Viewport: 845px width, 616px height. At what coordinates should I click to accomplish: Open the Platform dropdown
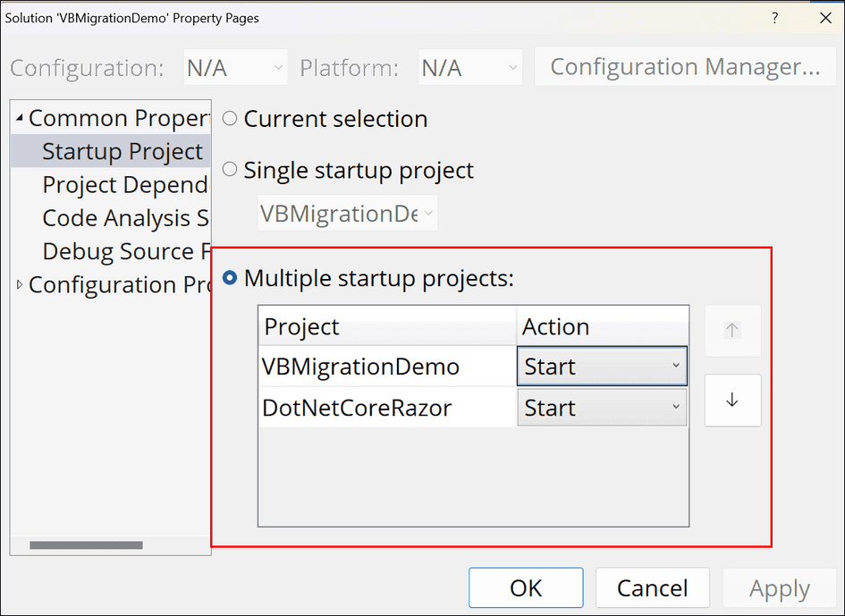[x=470, y=66]
